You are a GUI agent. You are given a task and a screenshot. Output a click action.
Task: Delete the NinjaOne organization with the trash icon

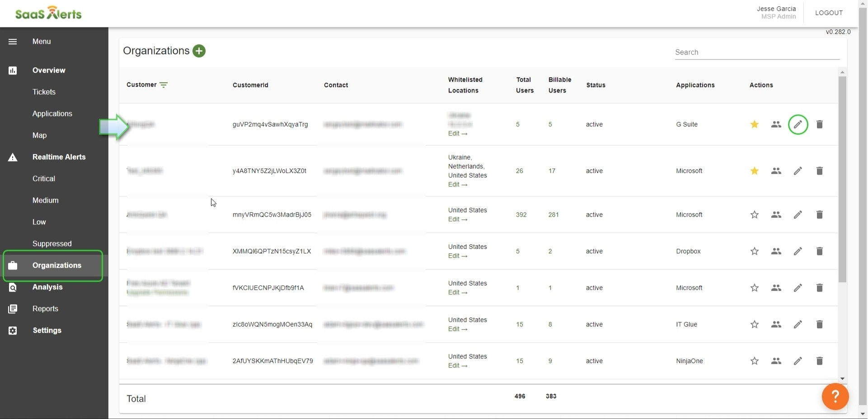[820, 361]
